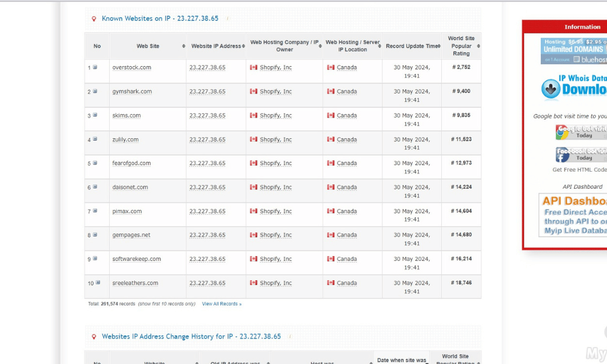Click Websites IP Address Change History heading
607x364 pixels.
pos(191,337)
